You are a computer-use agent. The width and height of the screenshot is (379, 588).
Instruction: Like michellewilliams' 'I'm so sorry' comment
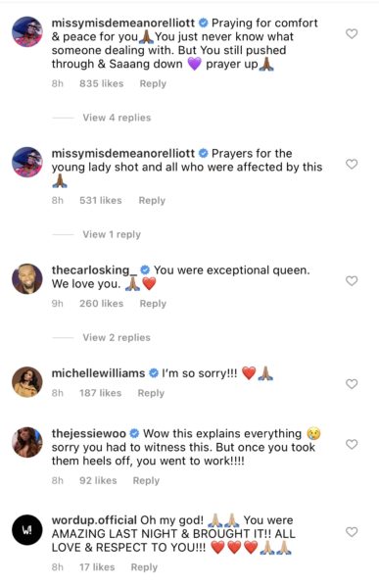(352, 384)
